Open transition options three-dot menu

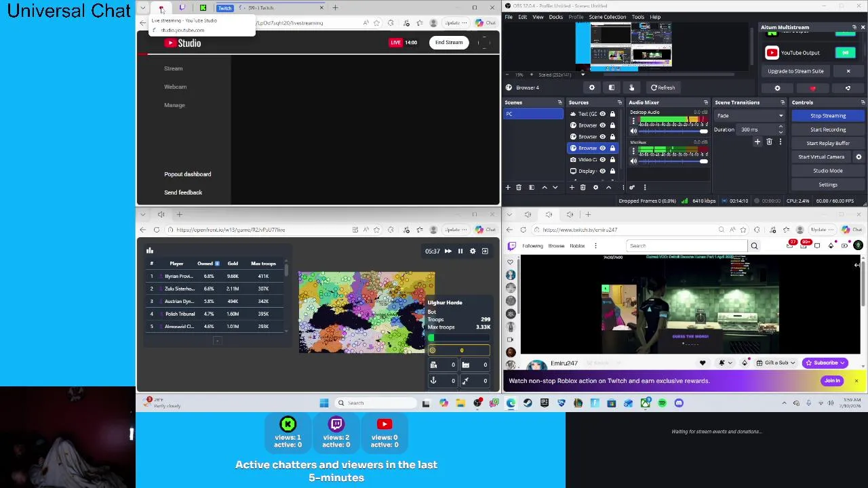tap(780, 142)
